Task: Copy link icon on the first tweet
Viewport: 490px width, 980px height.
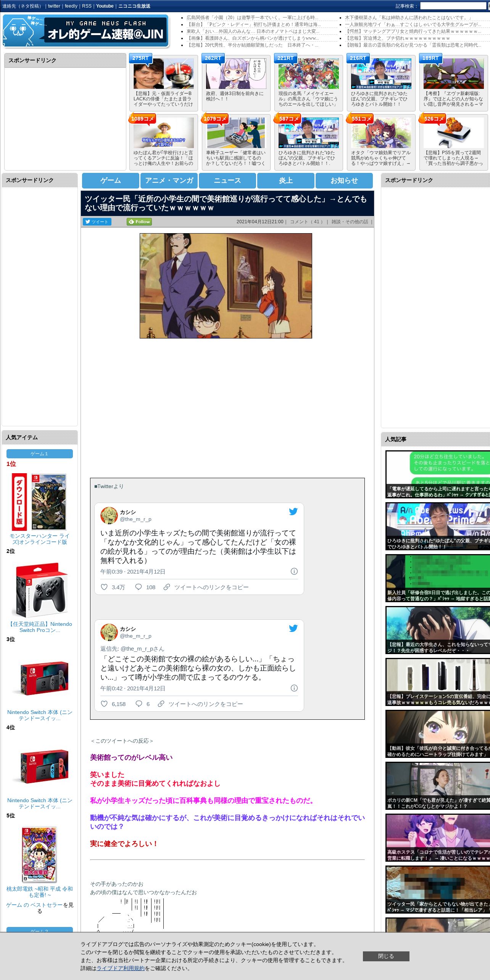Action: (x=166, y=587)
